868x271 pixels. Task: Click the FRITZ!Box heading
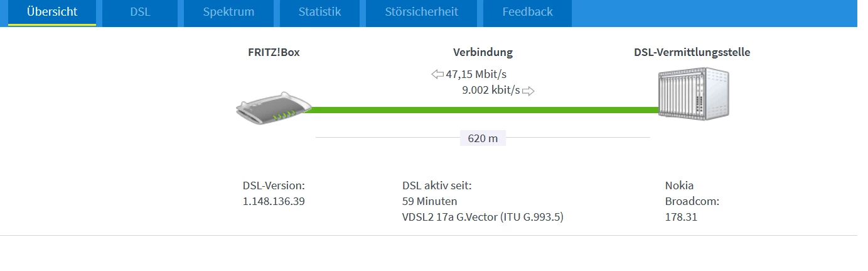(x=274, y=52)
